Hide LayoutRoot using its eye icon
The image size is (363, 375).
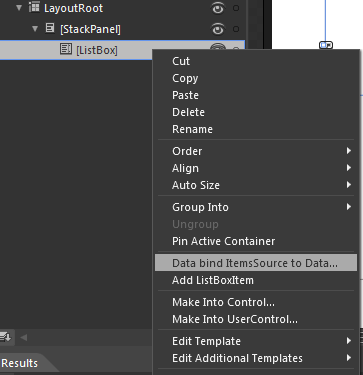(x=218, y=8)
